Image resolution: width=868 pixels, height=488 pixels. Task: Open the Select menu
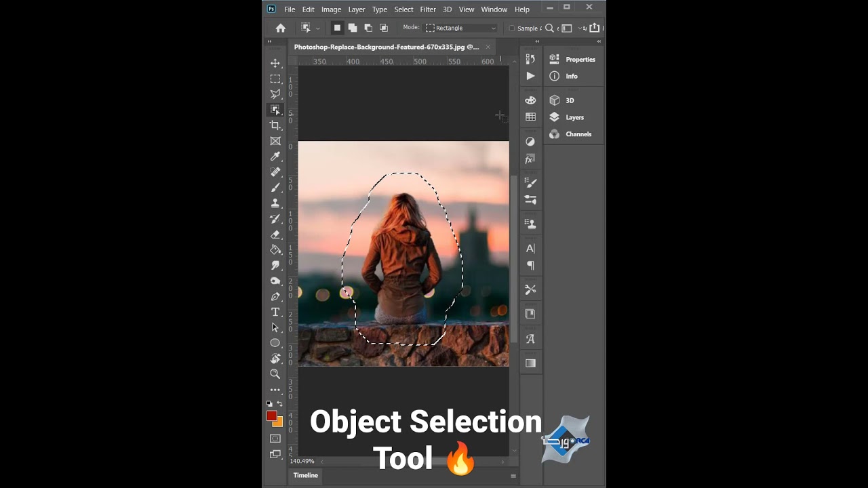coord(403,9)
